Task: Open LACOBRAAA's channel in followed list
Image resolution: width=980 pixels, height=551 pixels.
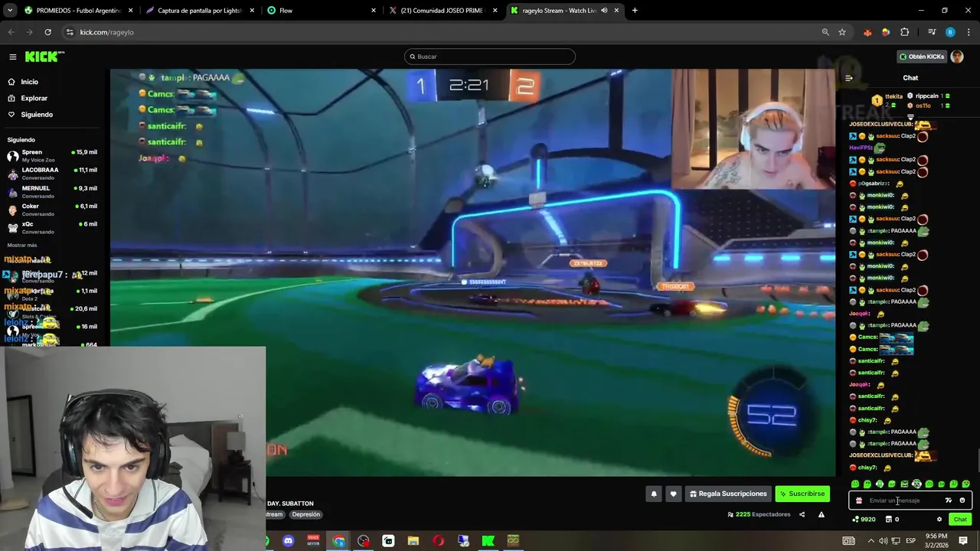Action: [x=52, y=174]
